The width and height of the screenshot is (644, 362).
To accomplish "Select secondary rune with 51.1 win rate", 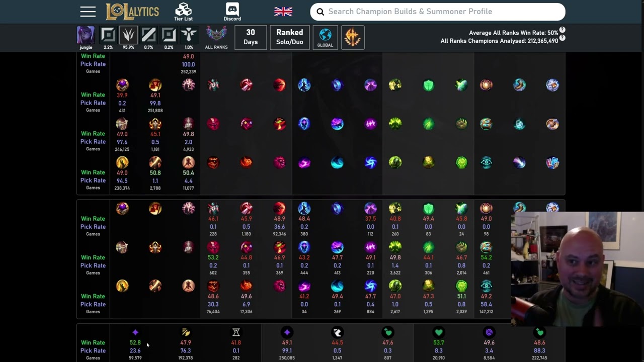I will (x=461, y=286).
